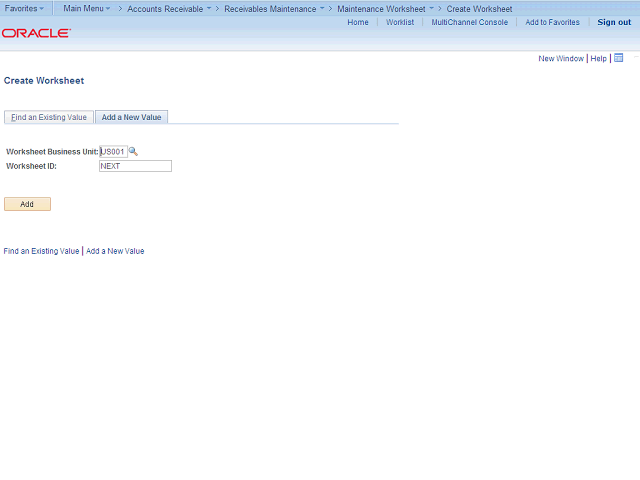
Task: Expand the Main Menu dropdown
Action: [87, 8]
